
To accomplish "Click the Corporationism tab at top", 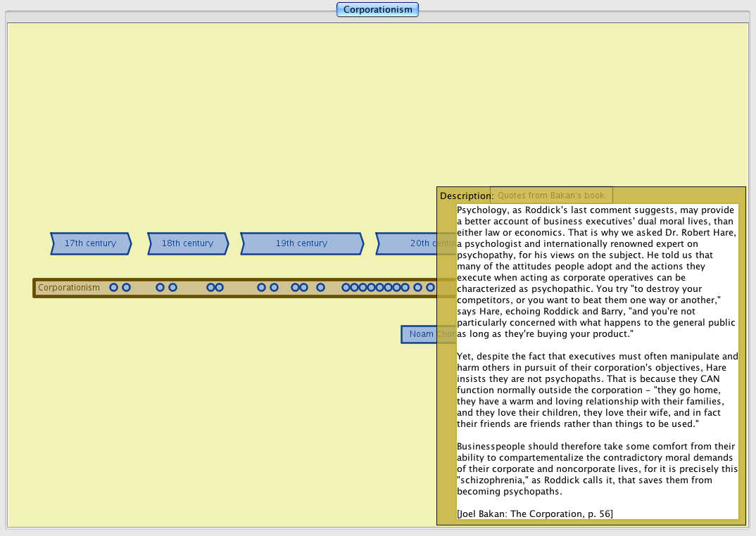I will tap(377, 10).
